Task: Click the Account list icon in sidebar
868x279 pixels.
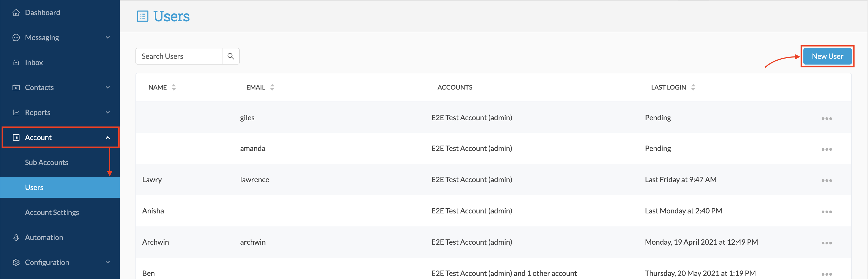Action: [16, 137]
